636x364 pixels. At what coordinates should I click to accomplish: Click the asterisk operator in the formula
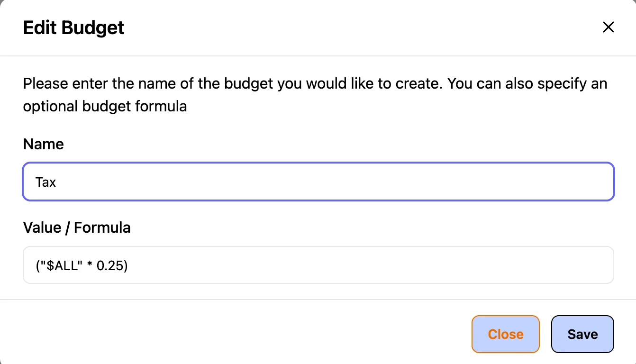[89, 266]
